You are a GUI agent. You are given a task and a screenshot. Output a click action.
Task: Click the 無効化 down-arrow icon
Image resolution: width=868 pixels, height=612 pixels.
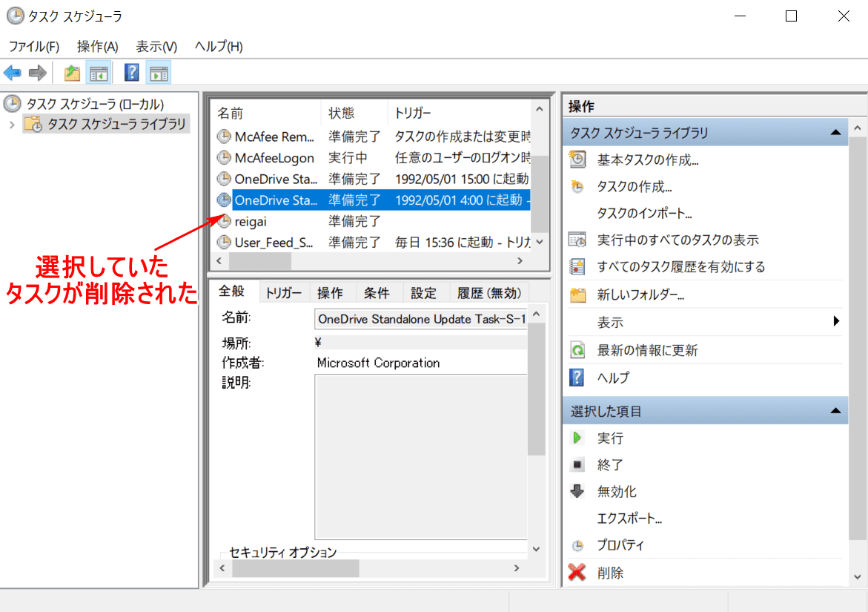pyautogui.click(x=577, y=491)
